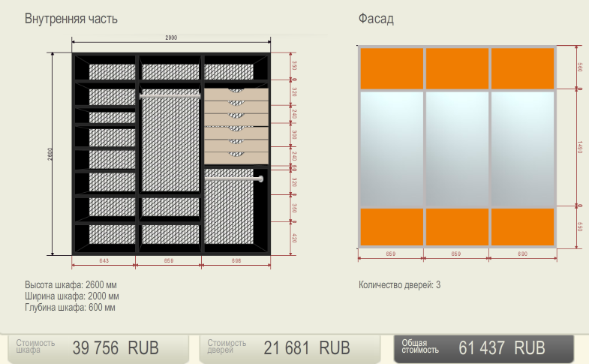Click the 'Стоимость шкафа' price box
This screenshot has height=364, width=589.
[x=98, y=348]
